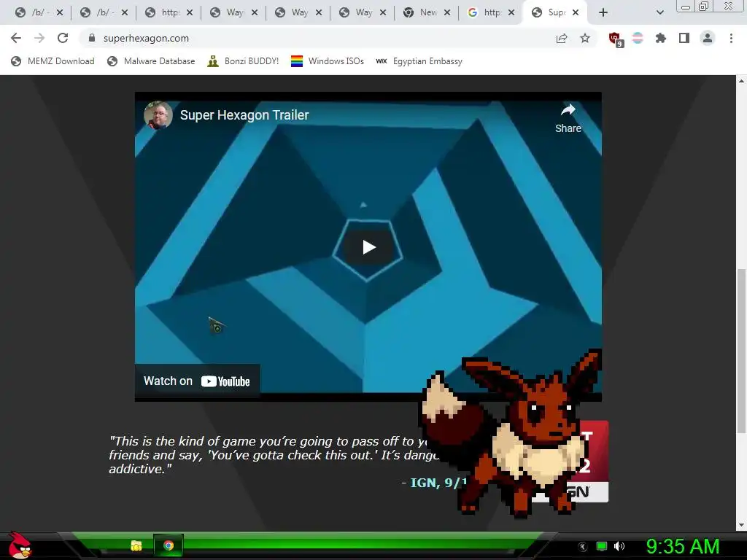Click the 9:35 AM taskbar clock
The image size is (747, 560).
[683, 546]
